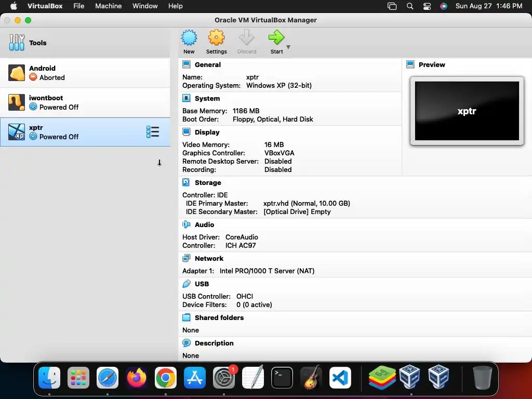
Task: Open the VirtualBox app menu
Action: [45, 6]
